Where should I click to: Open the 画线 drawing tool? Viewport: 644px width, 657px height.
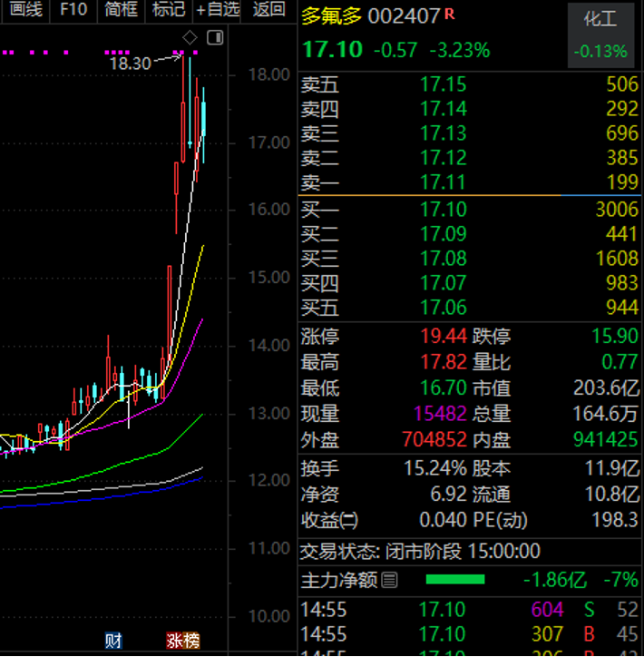pyautogui.click(x=25, y=10)
